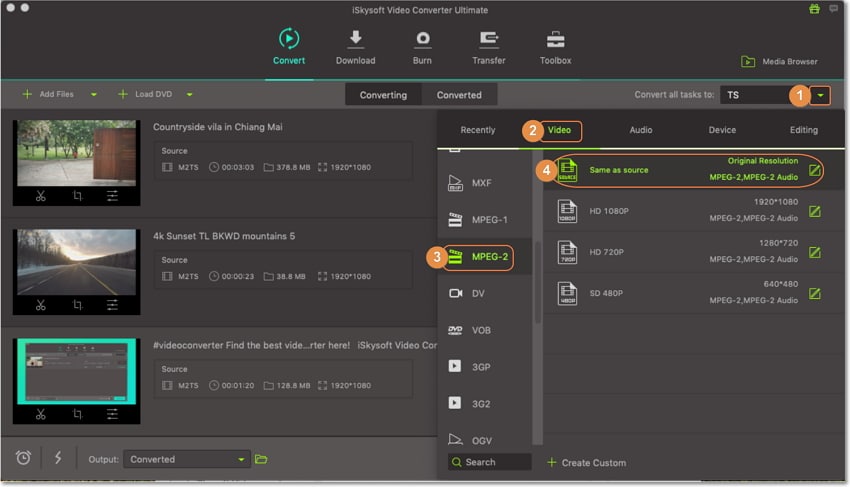Choose VOB format from list

click(482, 330)
